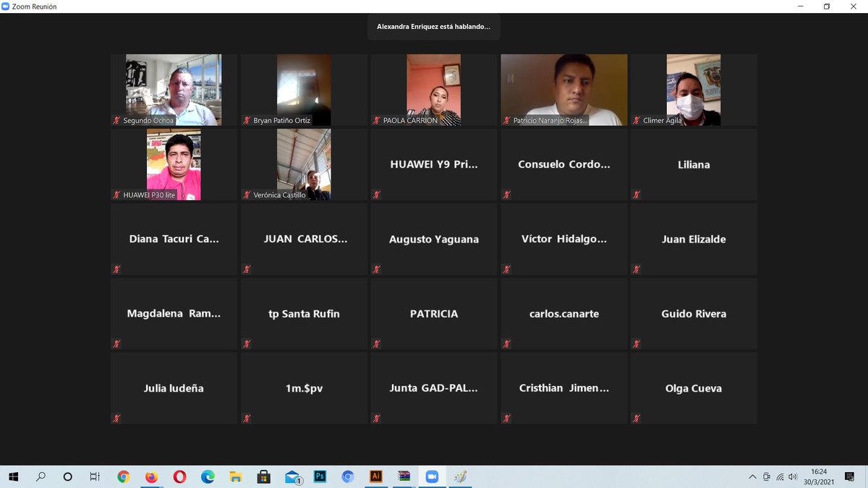Click the muted mic icon on PATRICIA tile

pyautogui.click(x=377, y=343)
